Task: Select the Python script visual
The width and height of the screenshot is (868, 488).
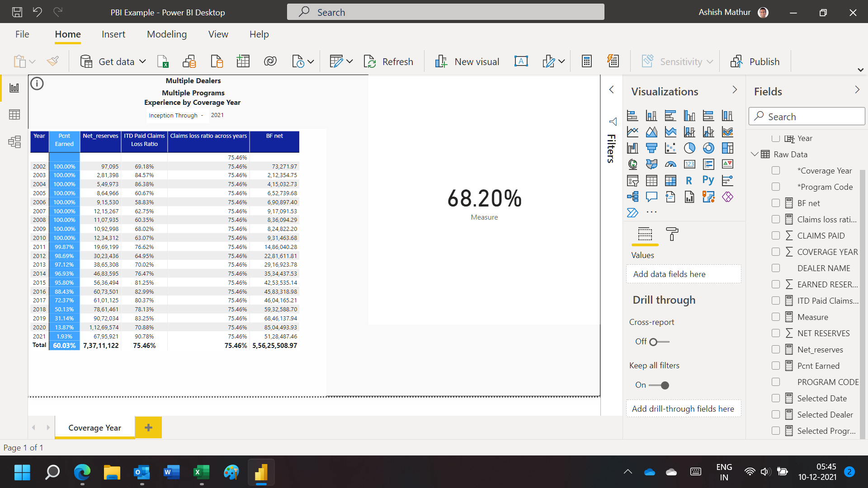Action: click(708, 180)
